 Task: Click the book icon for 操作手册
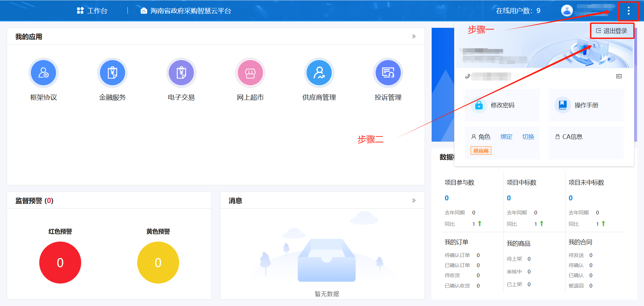562,105
